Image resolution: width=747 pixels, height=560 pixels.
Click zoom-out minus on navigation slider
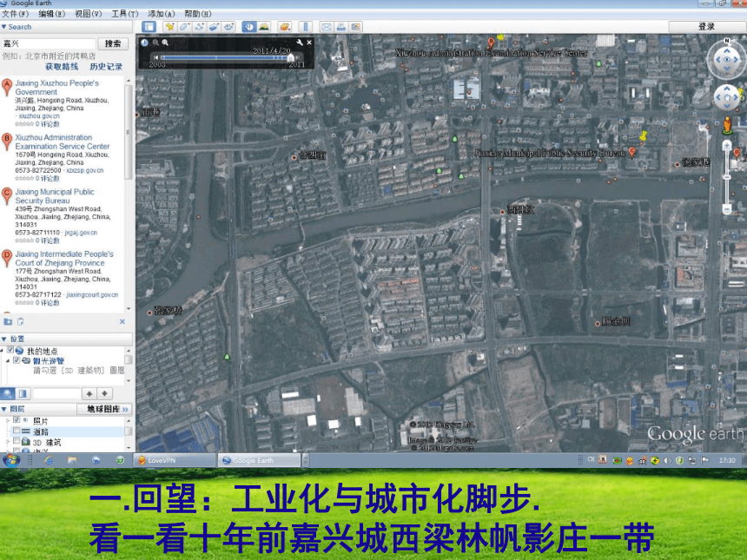point(726,209)
